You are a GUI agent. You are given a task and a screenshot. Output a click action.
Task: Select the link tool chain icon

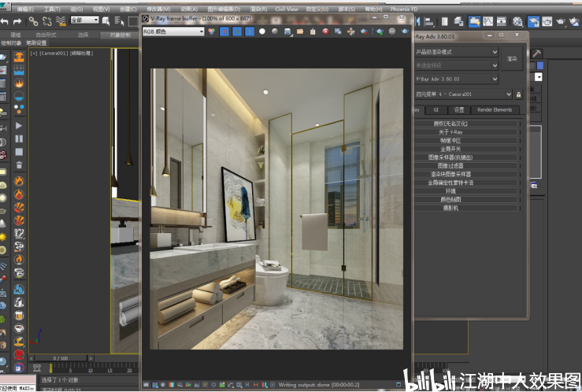33,21
